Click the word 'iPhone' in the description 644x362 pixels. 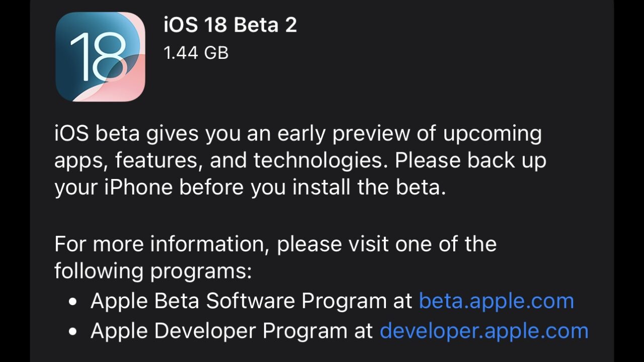tap(138, 188)
